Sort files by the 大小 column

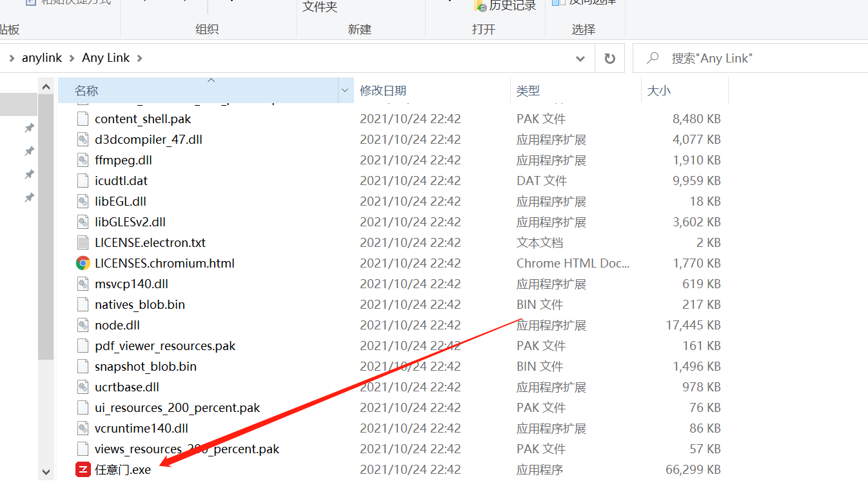pyautogui.click(x=659, y=90)
